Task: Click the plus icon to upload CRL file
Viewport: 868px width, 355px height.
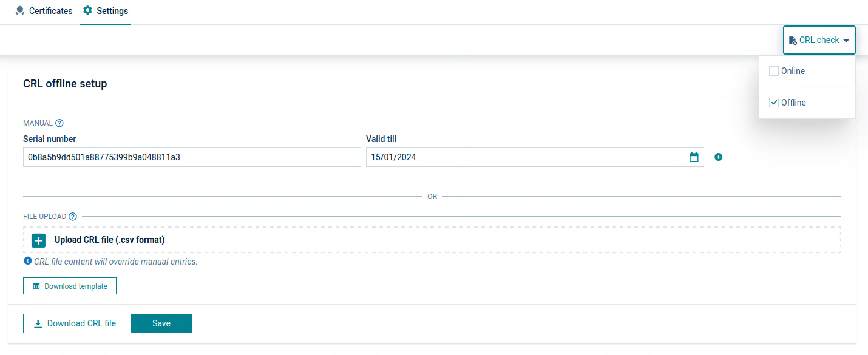Action: pos(39,240)
